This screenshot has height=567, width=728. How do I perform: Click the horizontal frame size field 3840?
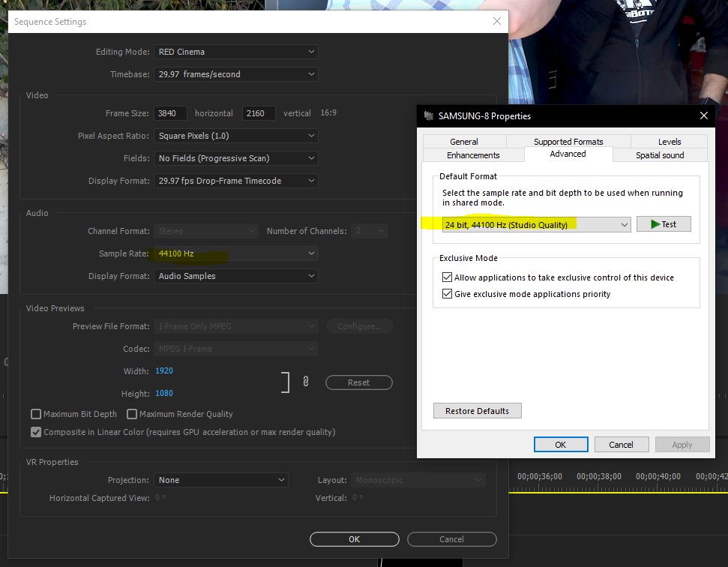click(170, 113)
